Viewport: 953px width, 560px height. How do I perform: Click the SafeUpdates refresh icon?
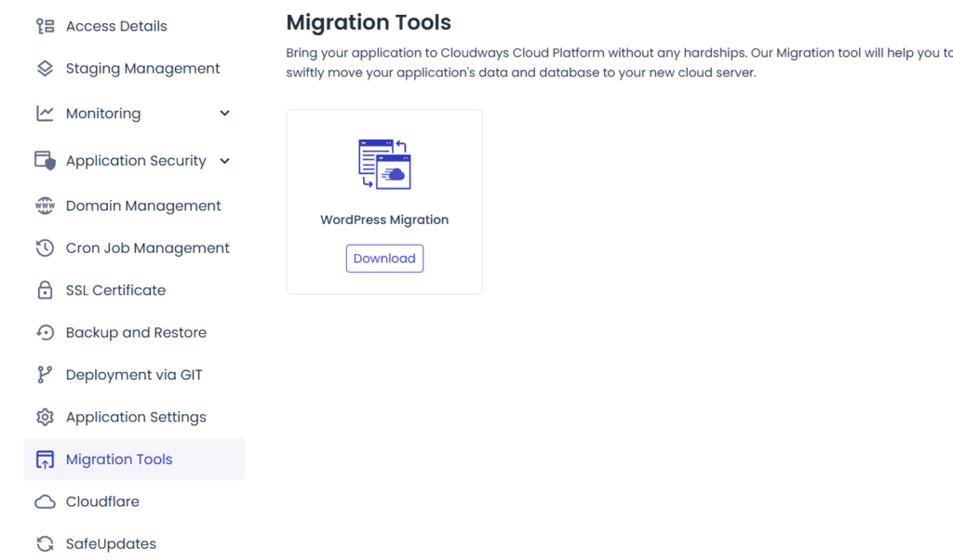[x=45, y=544]
